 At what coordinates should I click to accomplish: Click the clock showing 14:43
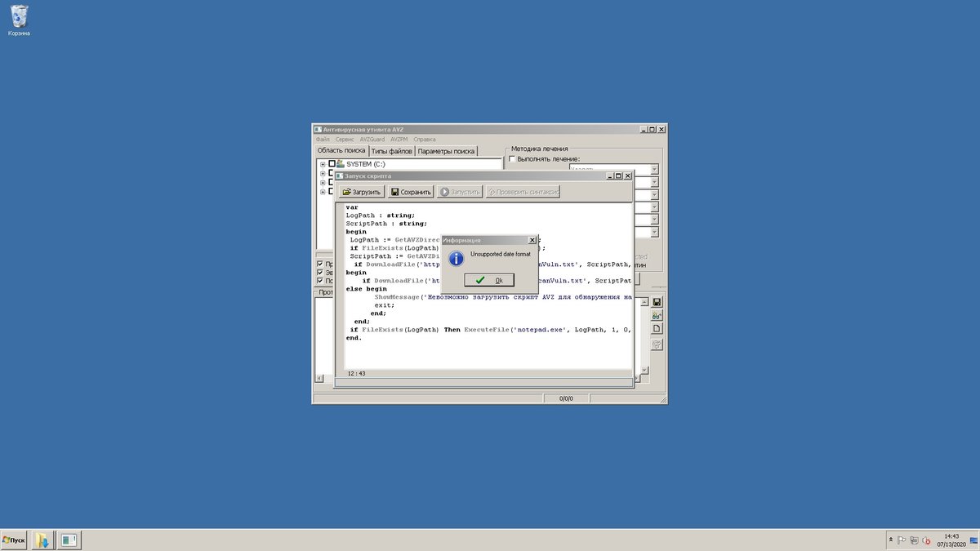coord(950,540)
